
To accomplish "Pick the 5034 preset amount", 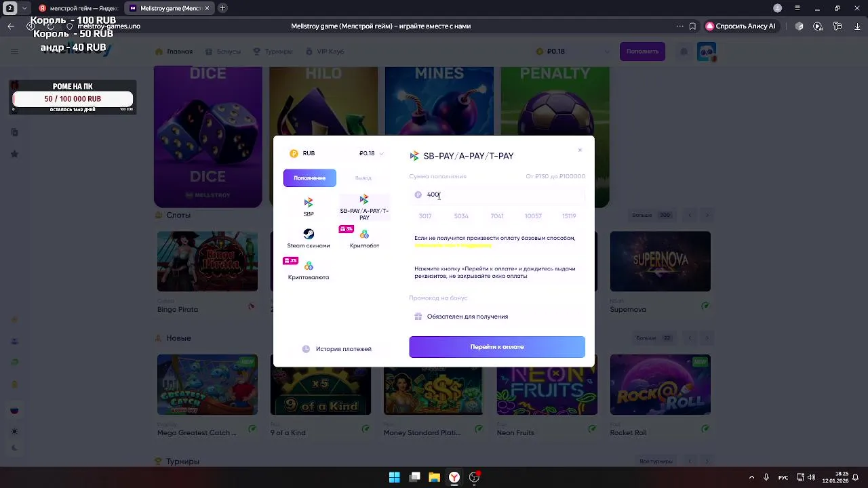I will click(x=461, y=216).
